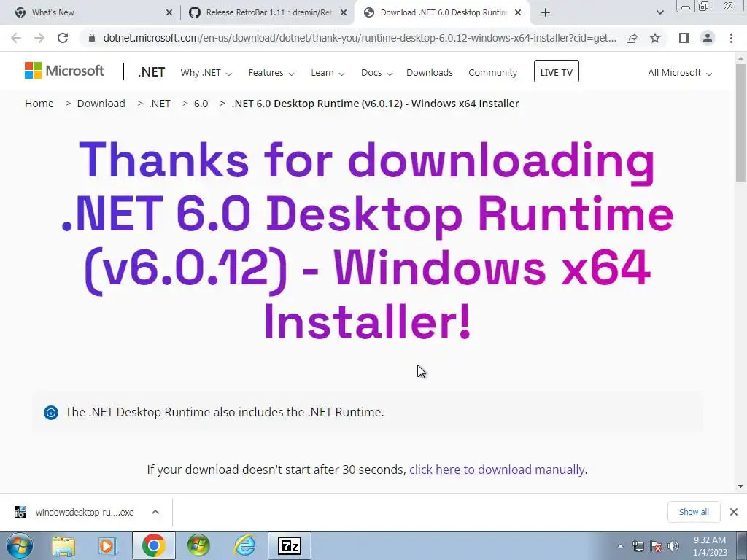Close the What's New tab
Screen dimensions: 747x560
pyautogui.click(x=169, y=12)
